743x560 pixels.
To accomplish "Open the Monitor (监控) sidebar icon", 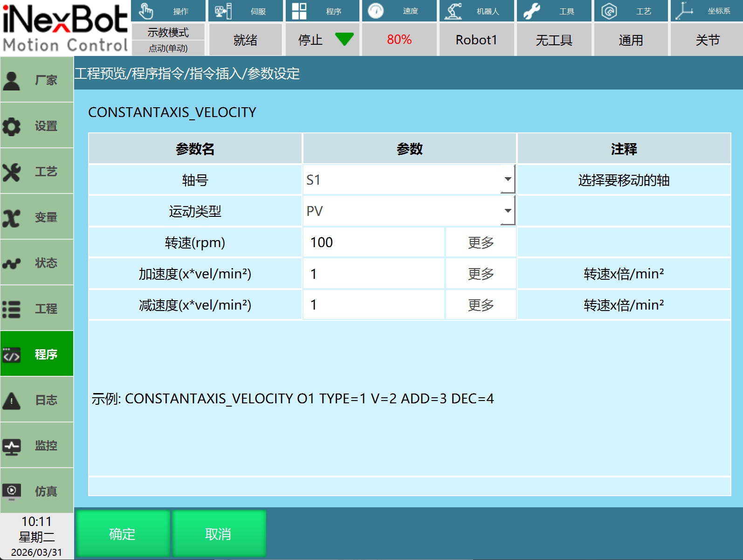I will tap(12, 446).
